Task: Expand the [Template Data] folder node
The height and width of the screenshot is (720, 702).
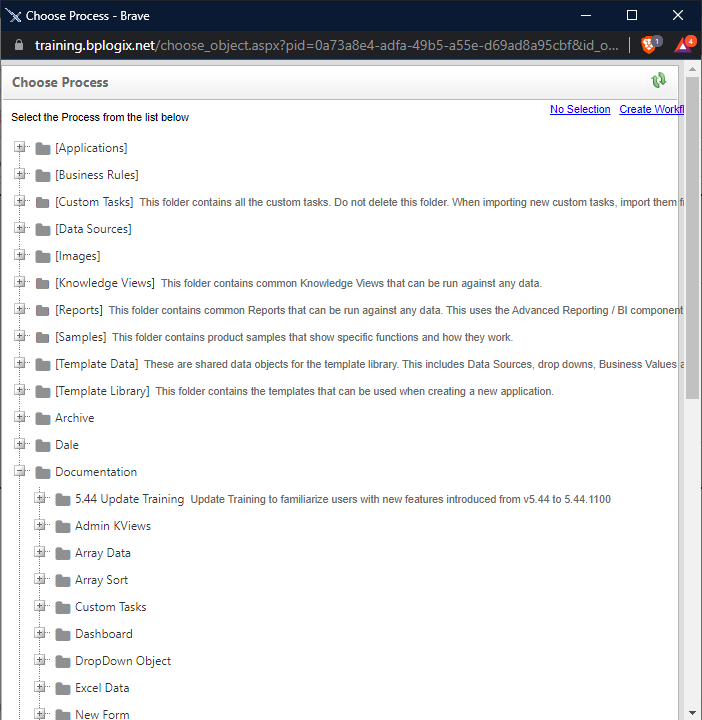Action: click(x=19, y=363)
